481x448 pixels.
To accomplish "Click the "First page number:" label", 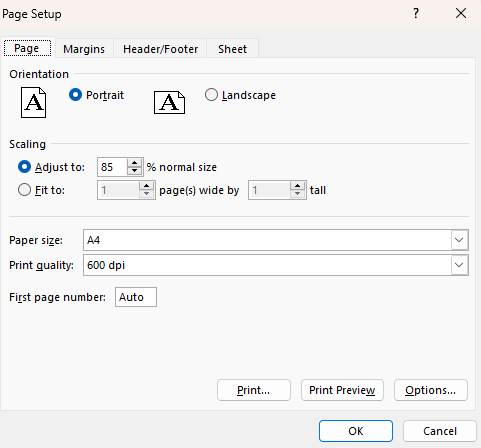I will point(57,297).
